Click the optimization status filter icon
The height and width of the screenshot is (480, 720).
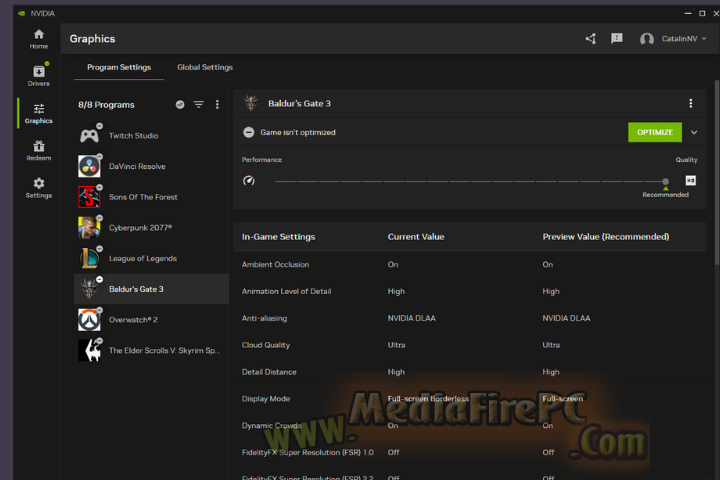pos(180,105)
